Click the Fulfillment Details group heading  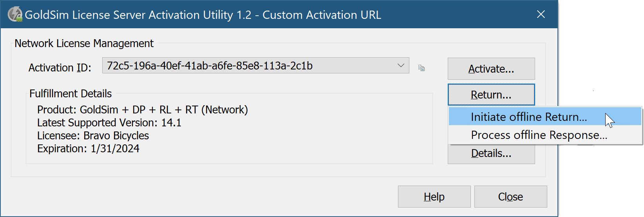pos(71,94)
